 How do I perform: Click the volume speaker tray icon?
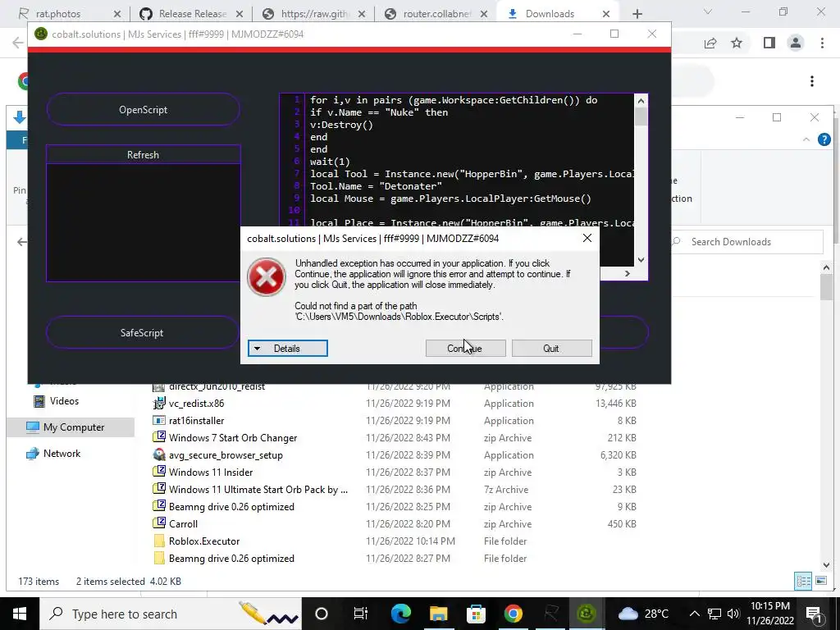(x=734, y=614)
